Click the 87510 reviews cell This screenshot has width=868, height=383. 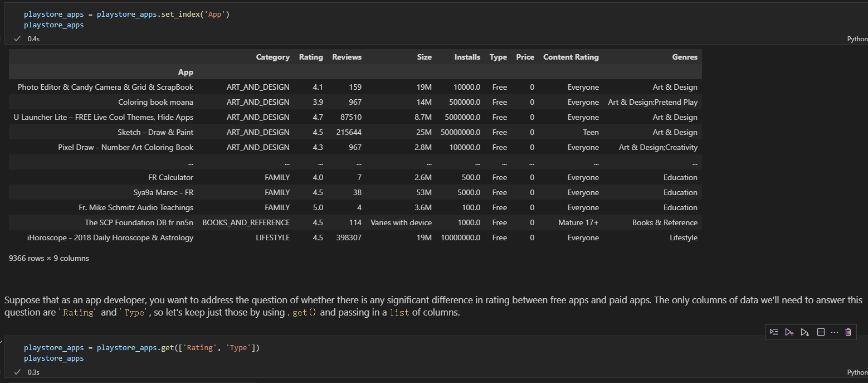[351, 117]
